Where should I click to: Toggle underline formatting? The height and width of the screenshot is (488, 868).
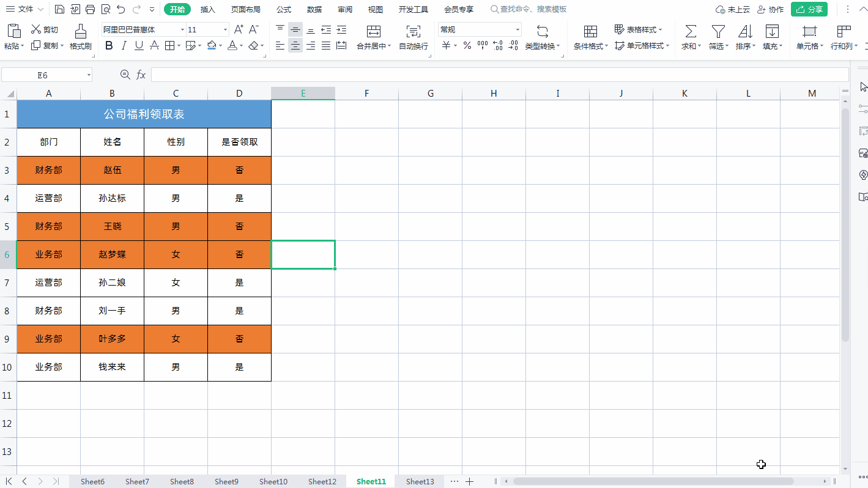pyautogui.click(x=139, y=45)
